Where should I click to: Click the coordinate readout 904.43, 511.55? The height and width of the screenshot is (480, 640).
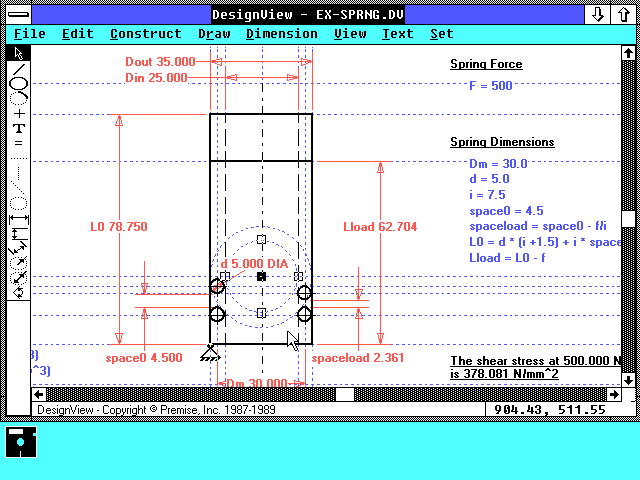[550, 409]
